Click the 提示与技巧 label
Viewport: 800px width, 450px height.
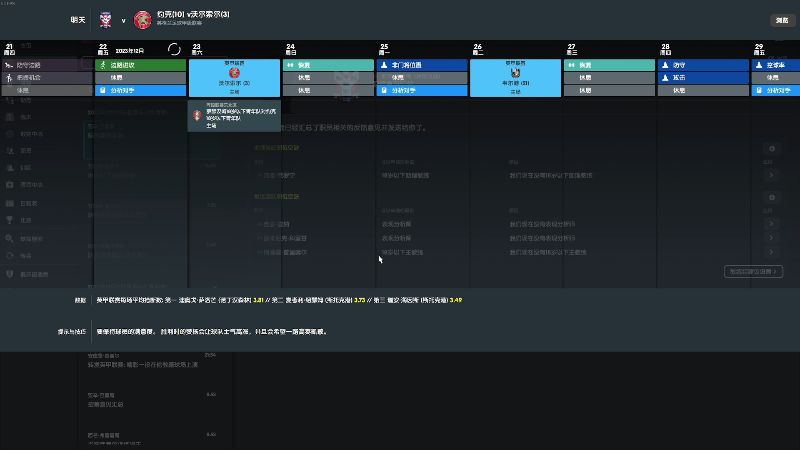[x=71, y=332]
